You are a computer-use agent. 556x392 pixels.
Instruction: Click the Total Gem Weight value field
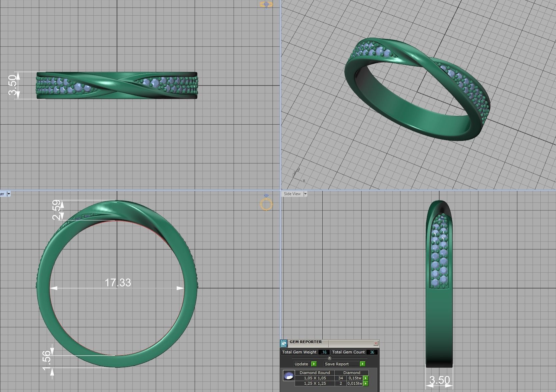pyautogui.click(x=324, y=352)
